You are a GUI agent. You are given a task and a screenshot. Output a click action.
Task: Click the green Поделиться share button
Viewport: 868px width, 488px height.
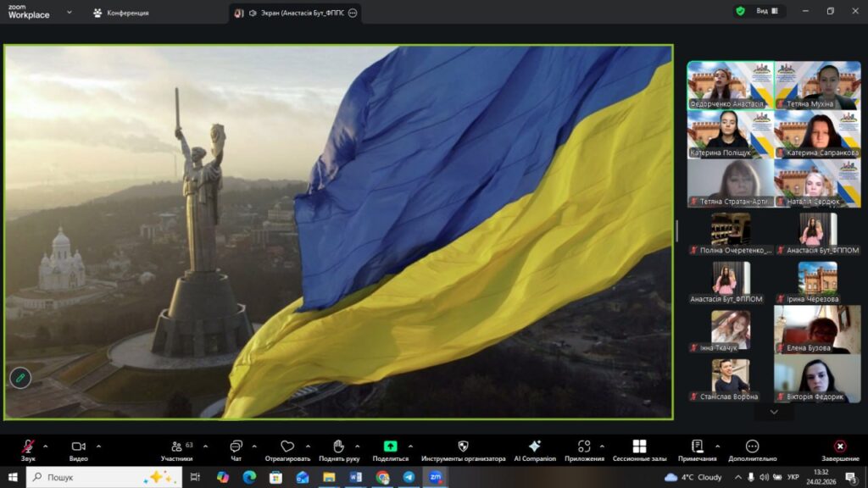pyautogui.click(x=390, y=446)
